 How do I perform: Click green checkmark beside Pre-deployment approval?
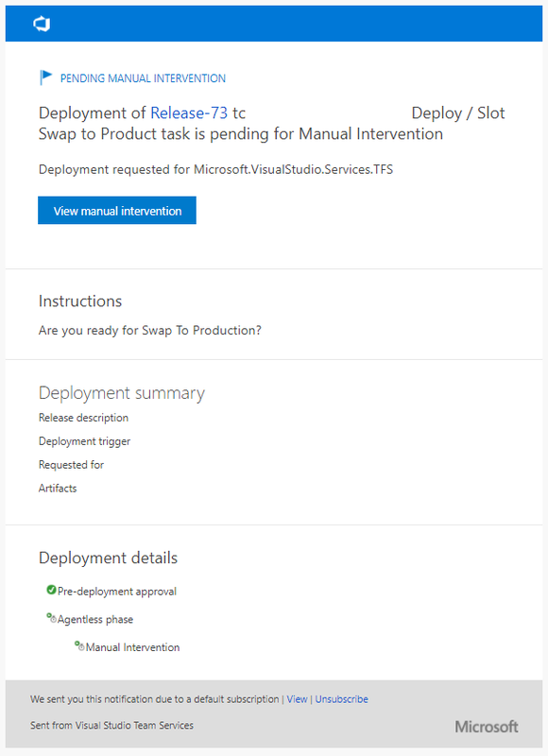(51, 589)
